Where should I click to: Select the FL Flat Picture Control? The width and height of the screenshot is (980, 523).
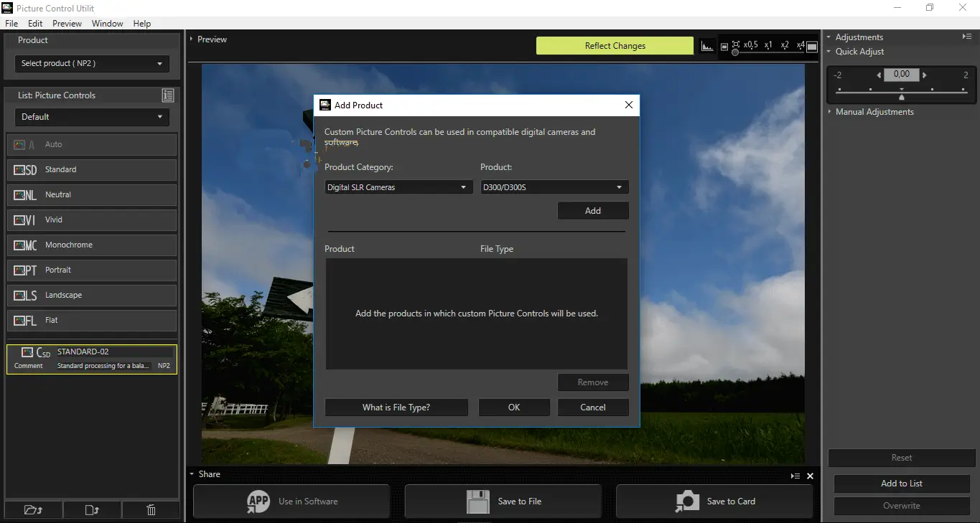pos(92,321)
